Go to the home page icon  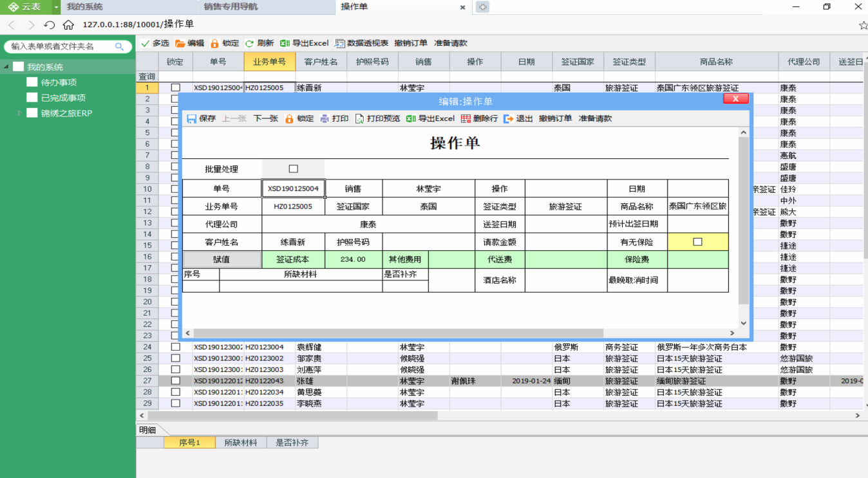(x=68, y=24)
